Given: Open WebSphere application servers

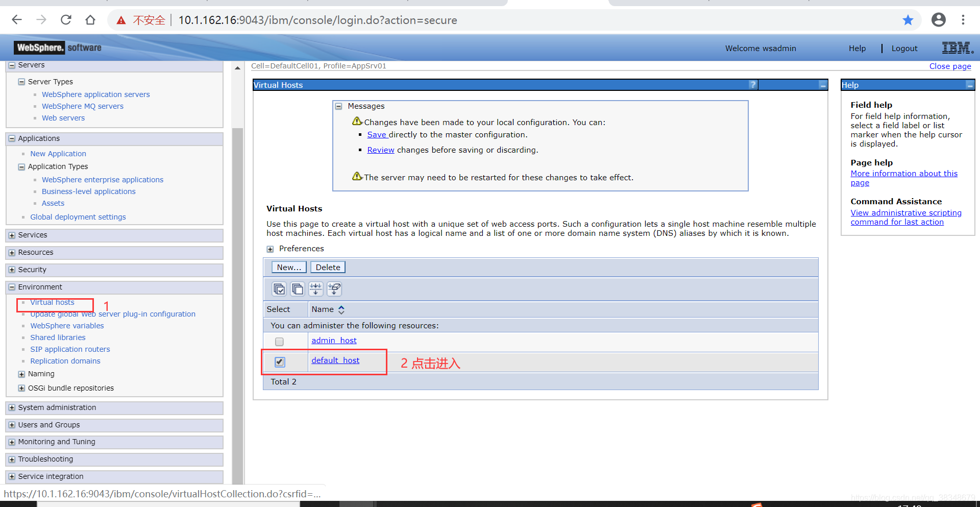Looking at the screenshot, I should [x=96, y=94].
